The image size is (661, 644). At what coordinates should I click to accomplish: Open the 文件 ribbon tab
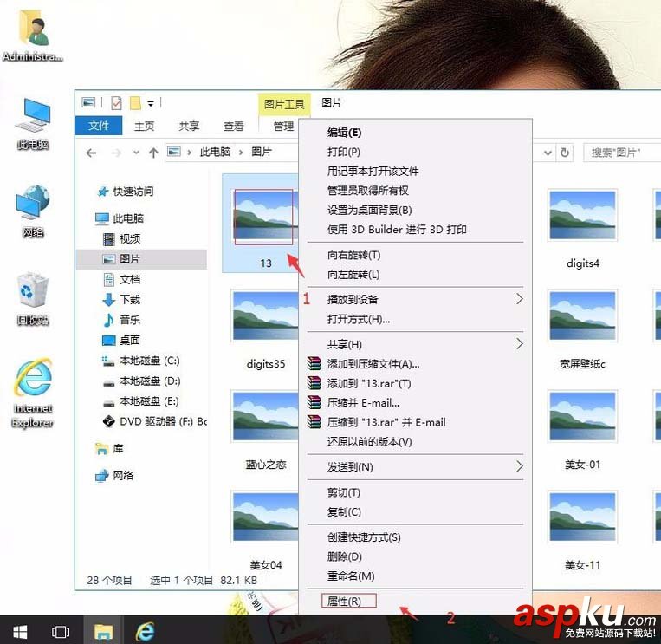[99, 126]
